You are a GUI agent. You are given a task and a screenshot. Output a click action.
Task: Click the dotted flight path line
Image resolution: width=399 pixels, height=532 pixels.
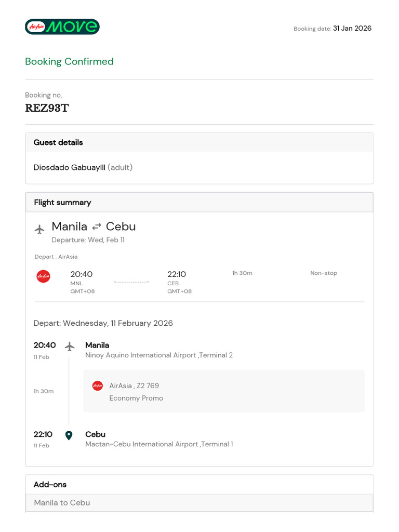(131, 282)
